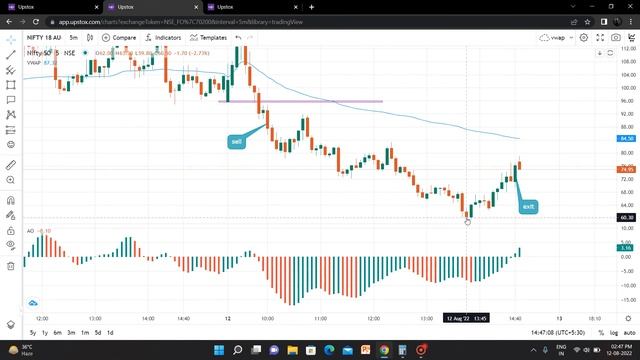The height and width of the screenshot is (360, 640).
Task: Open the 5m interval selector
Action: [73, 38]
